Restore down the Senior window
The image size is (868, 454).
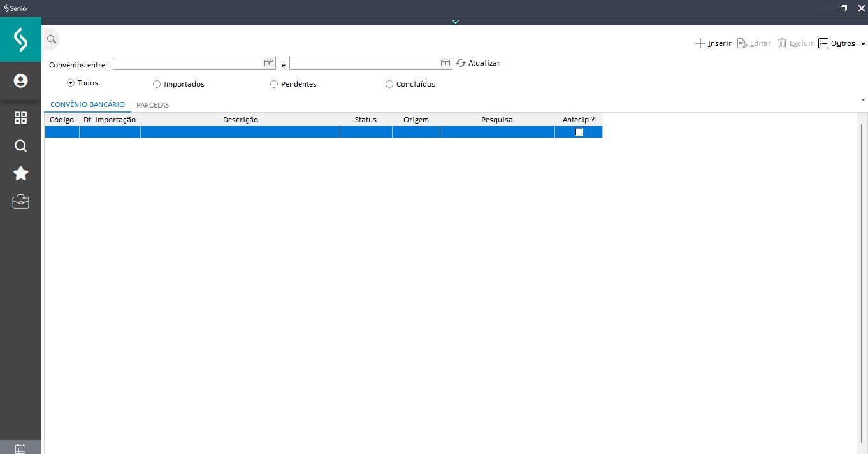843,8
